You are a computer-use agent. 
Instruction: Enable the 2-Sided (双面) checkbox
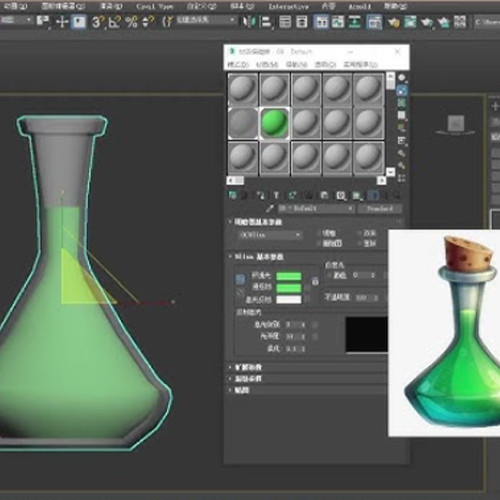click(359, 233)
